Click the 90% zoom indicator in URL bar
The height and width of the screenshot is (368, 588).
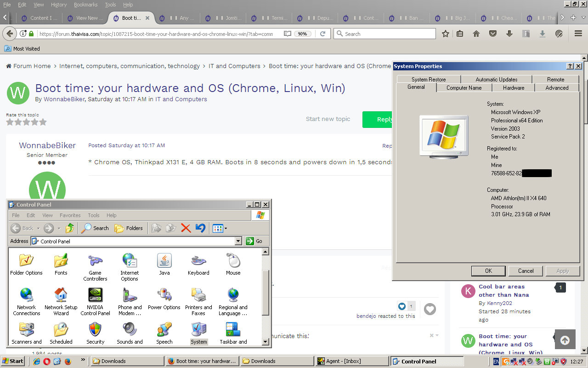(x=302, y=34)
